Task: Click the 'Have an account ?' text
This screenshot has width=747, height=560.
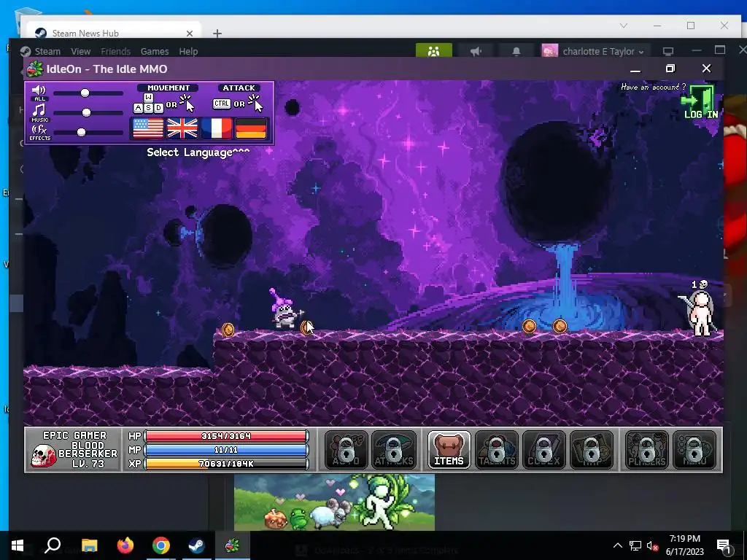Action: [653, 87]
